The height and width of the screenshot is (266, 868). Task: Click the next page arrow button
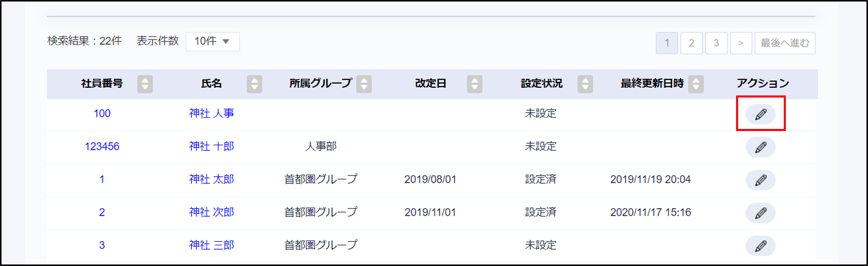741,43
